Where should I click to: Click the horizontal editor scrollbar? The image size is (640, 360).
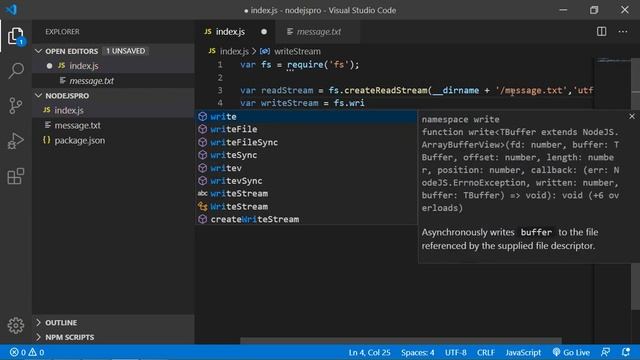(401, 340)
